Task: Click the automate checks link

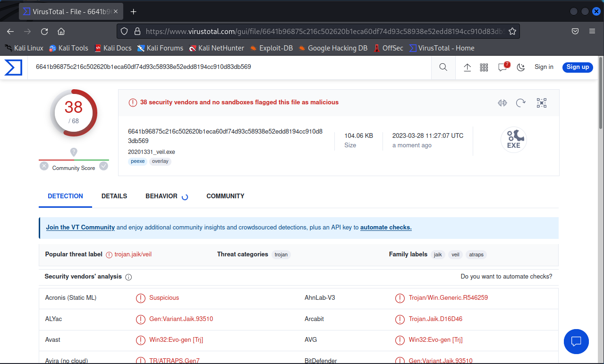Action: (x=386, y=228)
